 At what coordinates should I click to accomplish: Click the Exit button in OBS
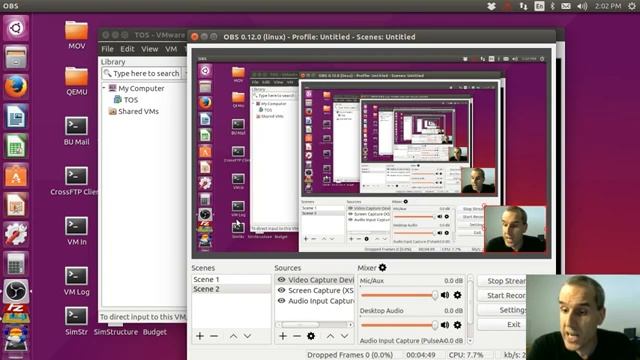(x=502, y=324)
